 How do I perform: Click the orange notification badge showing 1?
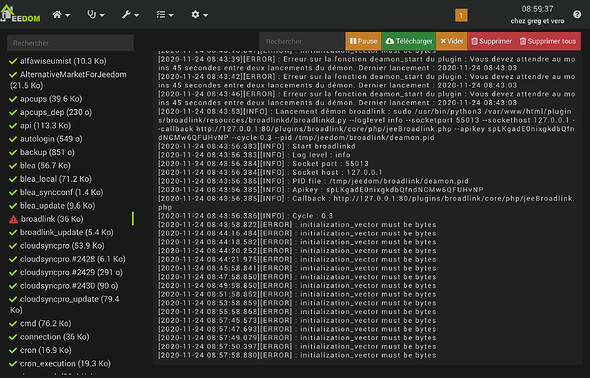pos(461,15)
